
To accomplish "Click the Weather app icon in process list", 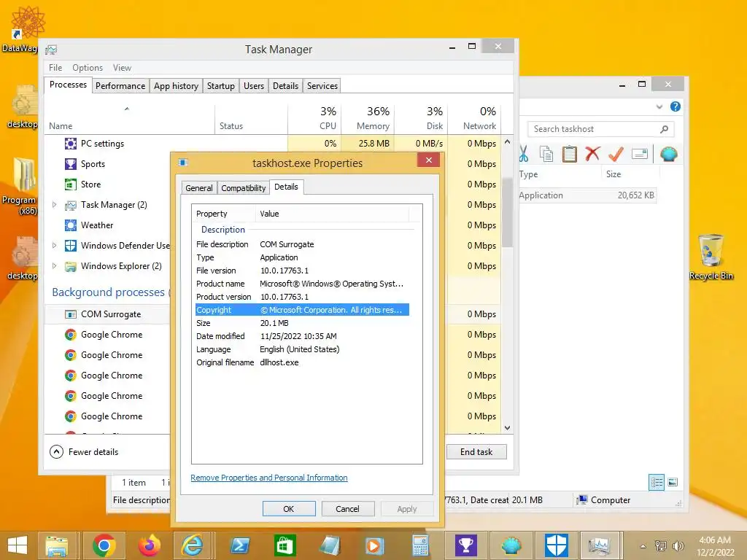I will tap(71, 225).
